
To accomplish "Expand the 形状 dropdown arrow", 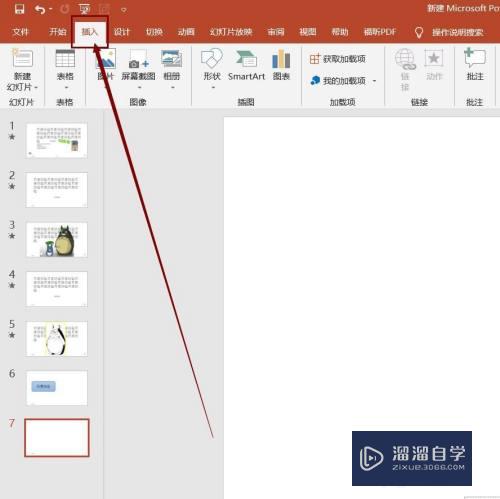I will 213,88.
